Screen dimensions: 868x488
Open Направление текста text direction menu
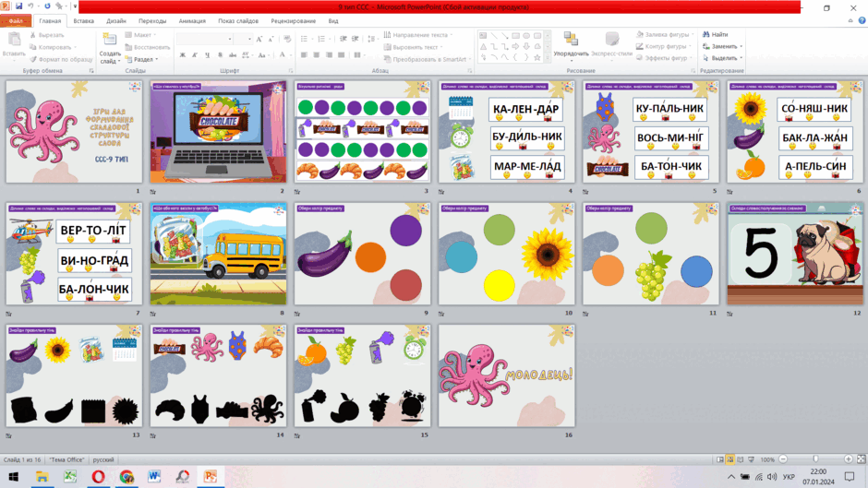[418, 35]
